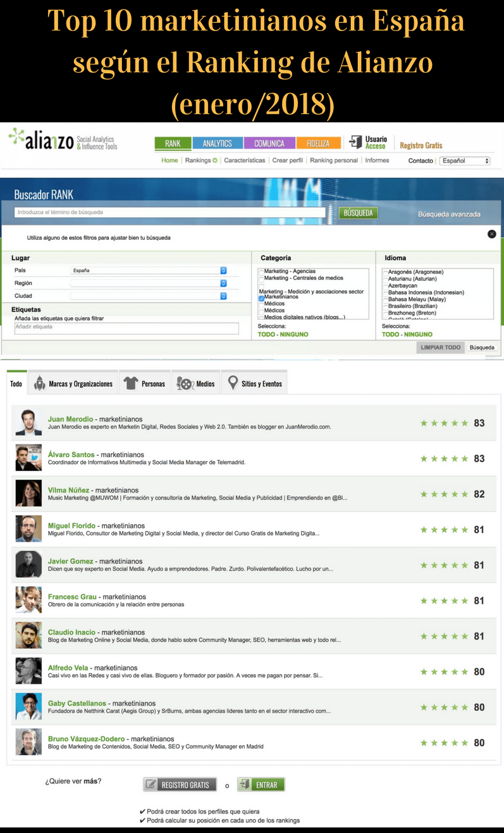Image resolution: width=504 pixels, height=833 pixels.
Task: Switch to Sitios y Eventos tab
Action: point(254,384)
